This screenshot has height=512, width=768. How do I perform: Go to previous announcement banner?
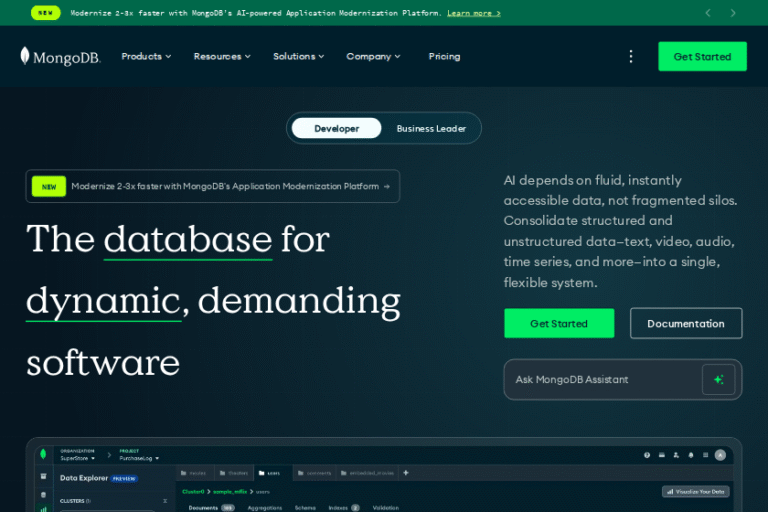pos(708,13)
